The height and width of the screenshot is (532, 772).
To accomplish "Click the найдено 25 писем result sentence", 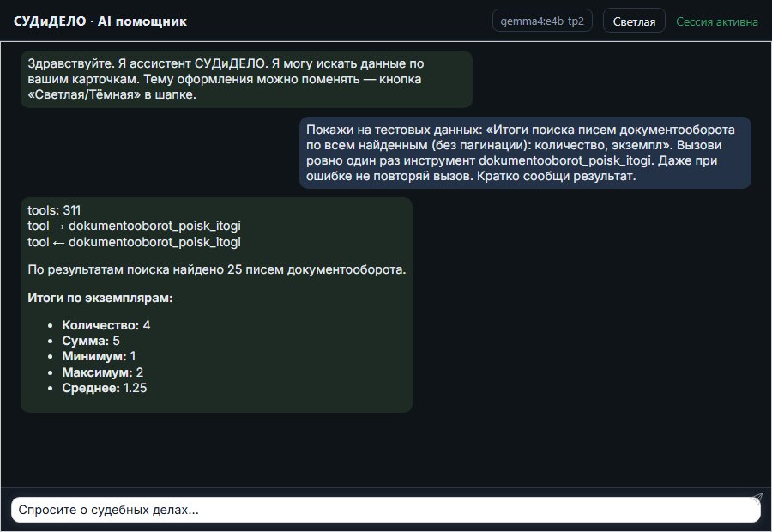I will [x=217, y=270].
